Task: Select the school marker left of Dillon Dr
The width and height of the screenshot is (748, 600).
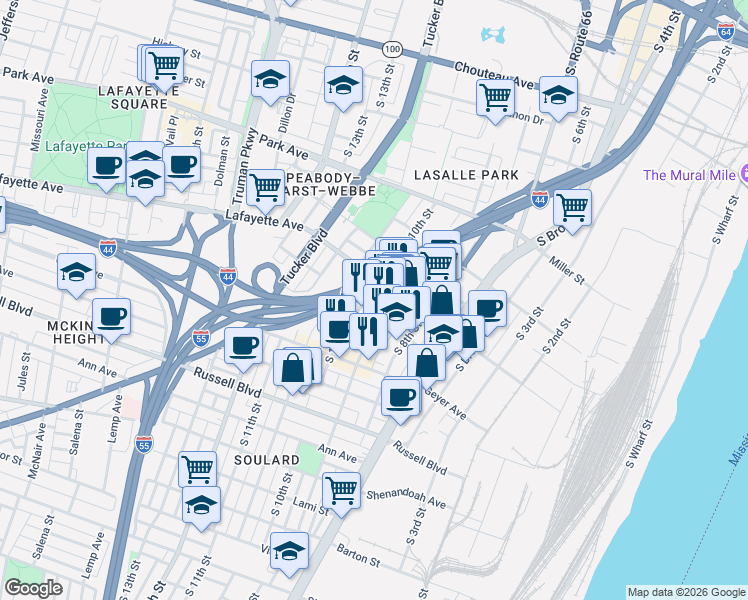Action: (270, 79)
